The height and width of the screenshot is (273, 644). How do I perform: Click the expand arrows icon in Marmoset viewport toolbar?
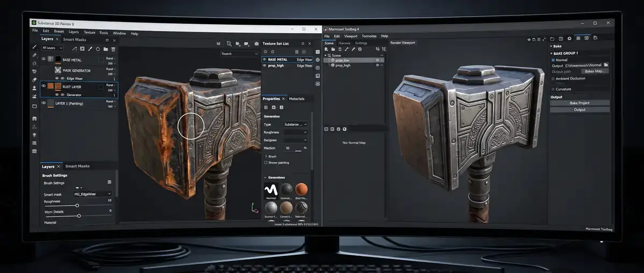coord(544,39)
